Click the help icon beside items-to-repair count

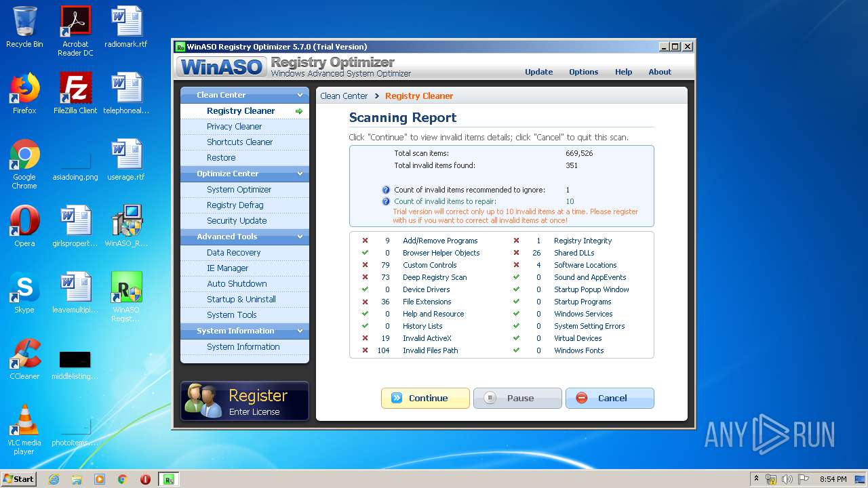tap(386, 201)
